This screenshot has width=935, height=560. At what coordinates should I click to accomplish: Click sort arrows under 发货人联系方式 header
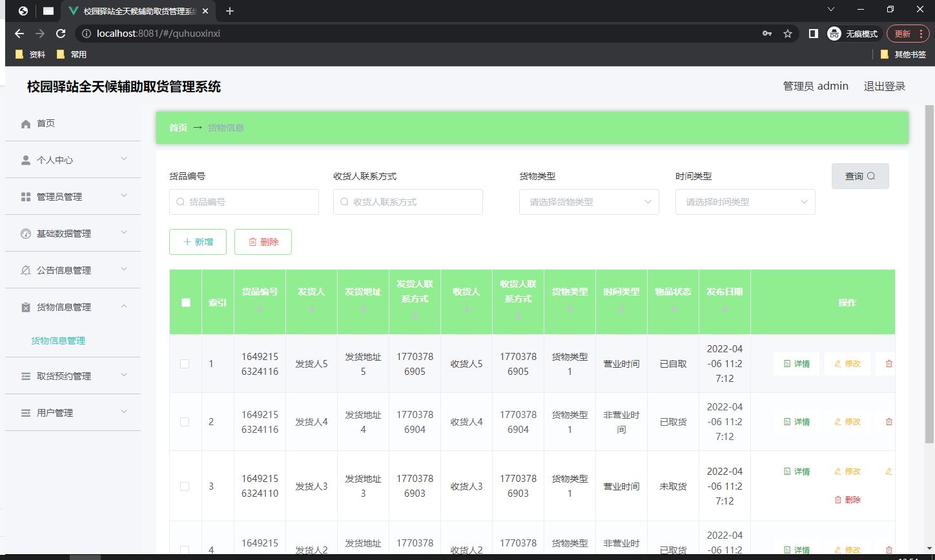[x=415, y=316]
